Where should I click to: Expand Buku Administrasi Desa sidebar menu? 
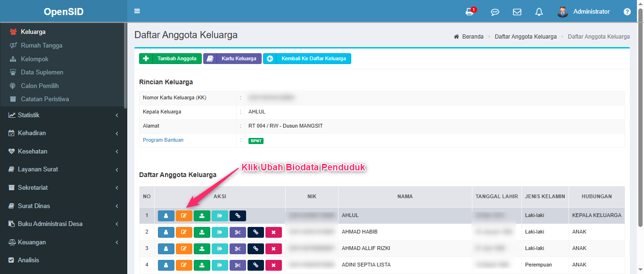pos(64,224)
